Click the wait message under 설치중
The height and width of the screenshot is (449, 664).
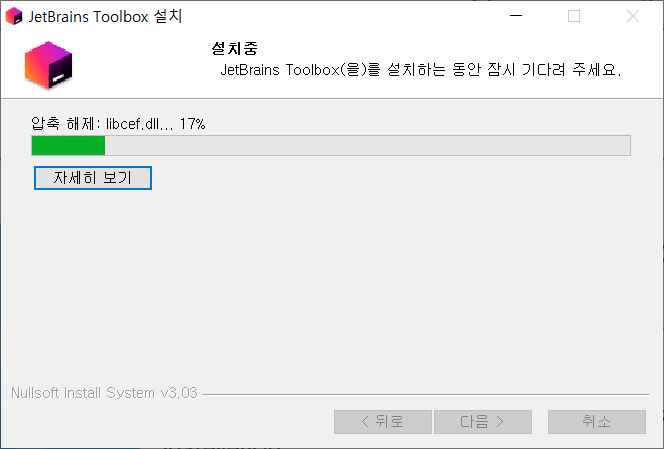click(x=421, y=69)
